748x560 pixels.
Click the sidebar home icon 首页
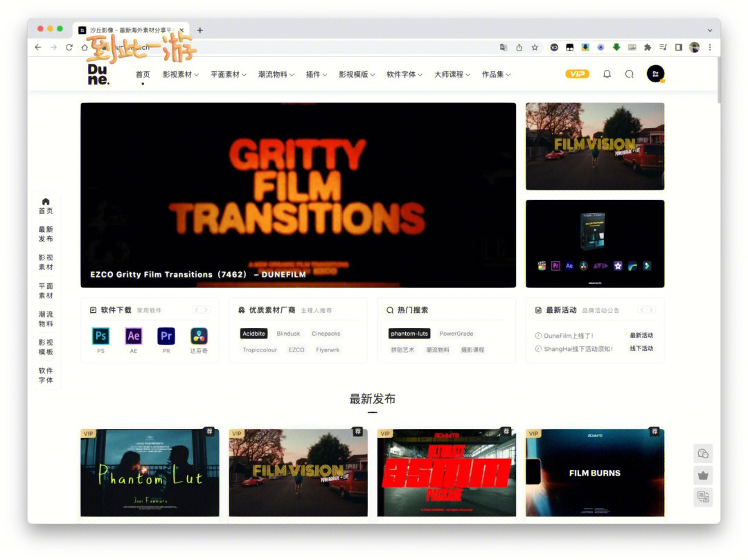pos(46,206)
